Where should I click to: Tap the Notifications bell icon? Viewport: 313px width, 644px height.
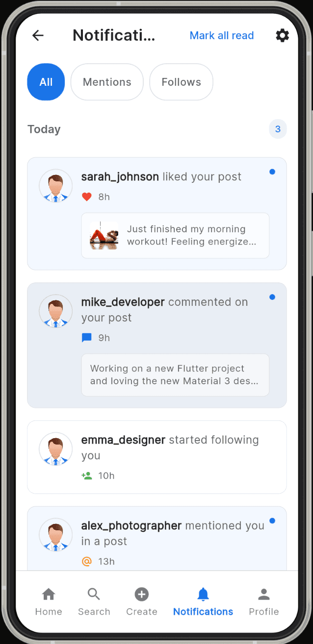coord(203,593)
